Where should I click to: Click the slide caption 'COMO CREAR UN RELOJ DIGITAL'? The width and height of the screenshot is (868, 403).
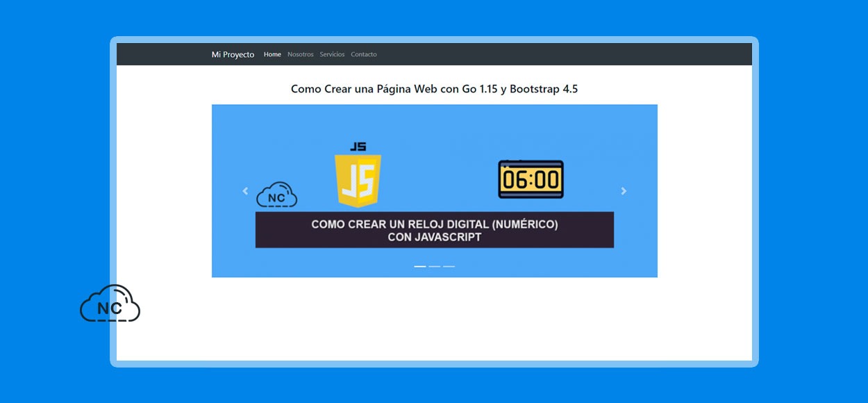coord(435,230)
